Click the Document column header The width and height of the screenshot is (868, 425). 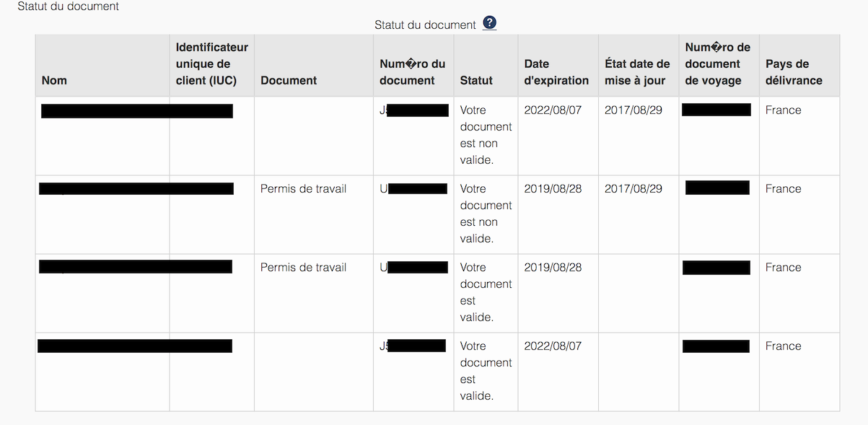pyautogui.click(x=289, y=80)
